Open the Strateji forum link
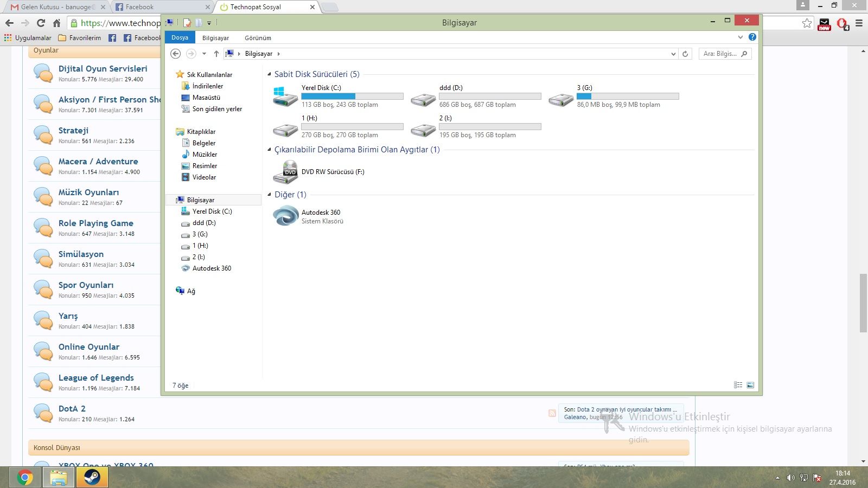This screenshot has height=488, width=868. (x=73, y=131)
